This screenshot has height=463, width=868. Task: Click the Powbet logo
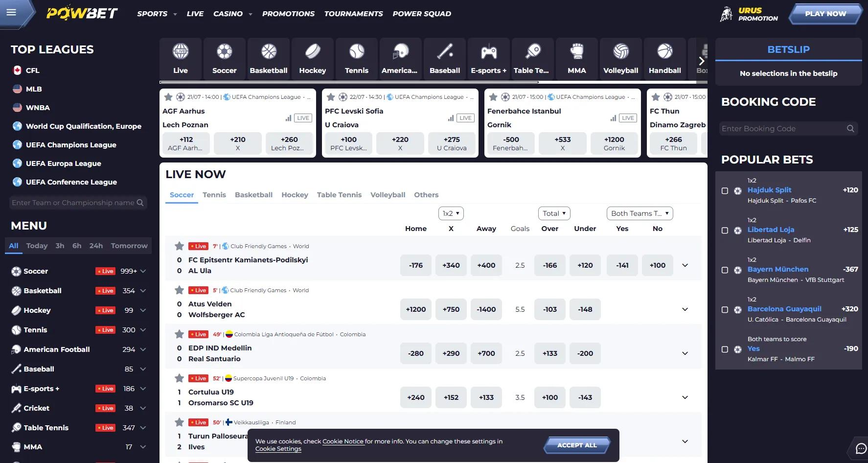[82, 13]
